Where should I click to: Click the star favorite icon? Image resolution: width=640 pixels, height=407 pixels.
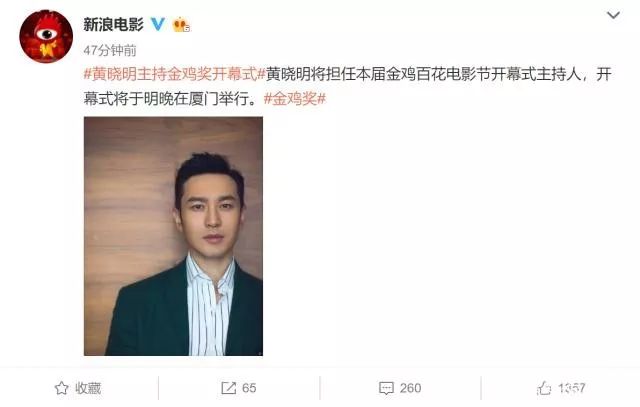pos(62,388)
